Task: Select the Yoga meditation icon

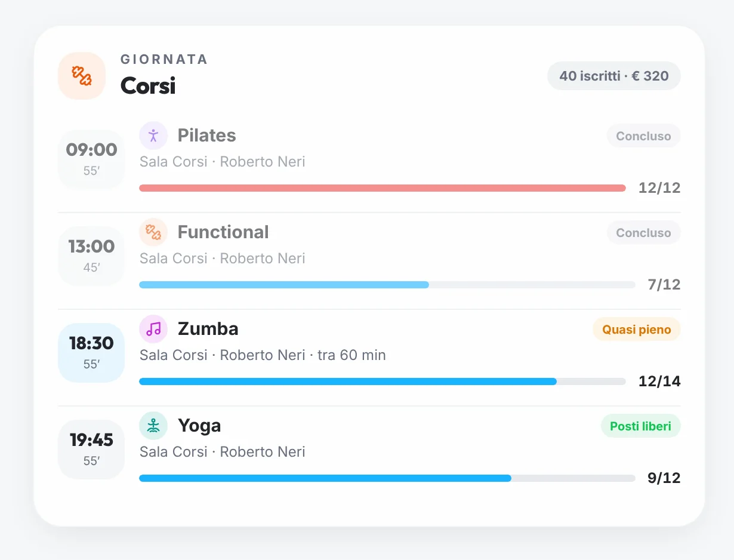Action: click(x=153, y=426)
